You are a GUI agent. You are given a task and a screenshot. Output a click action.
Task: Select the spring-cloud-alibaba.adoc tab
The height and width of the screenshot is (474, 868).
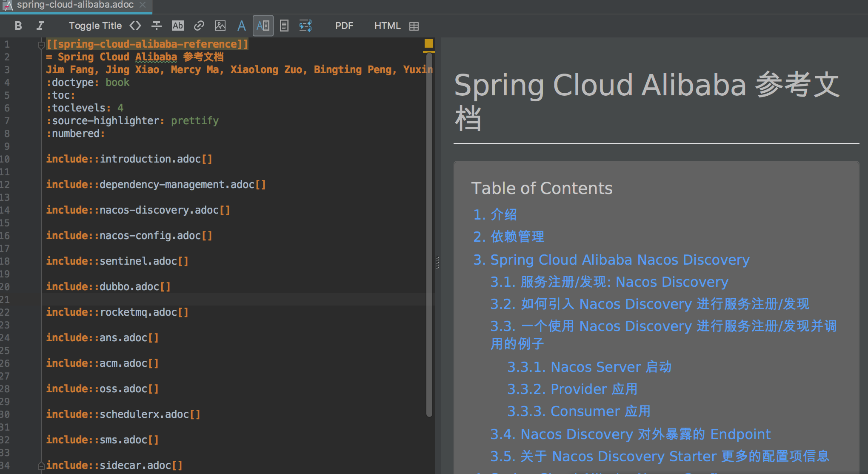(x=75, y=5)
